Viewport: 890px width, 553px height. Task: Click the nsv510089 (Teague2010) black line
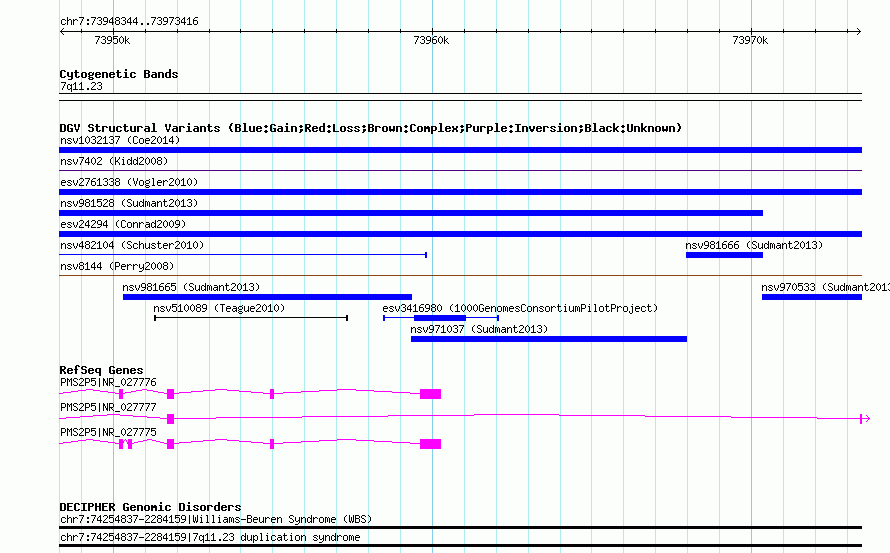click(x=251, y=318)
